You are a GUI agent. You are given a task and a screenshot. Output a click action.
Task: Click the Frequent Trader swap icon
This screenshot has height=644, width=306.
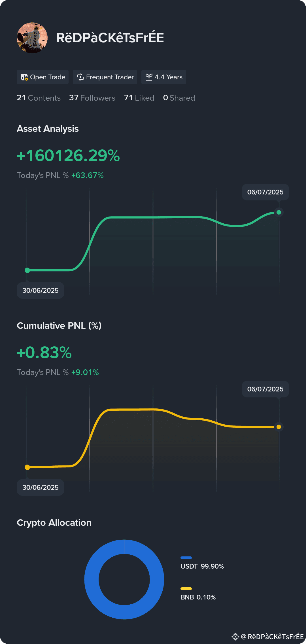tap(80, 77)
